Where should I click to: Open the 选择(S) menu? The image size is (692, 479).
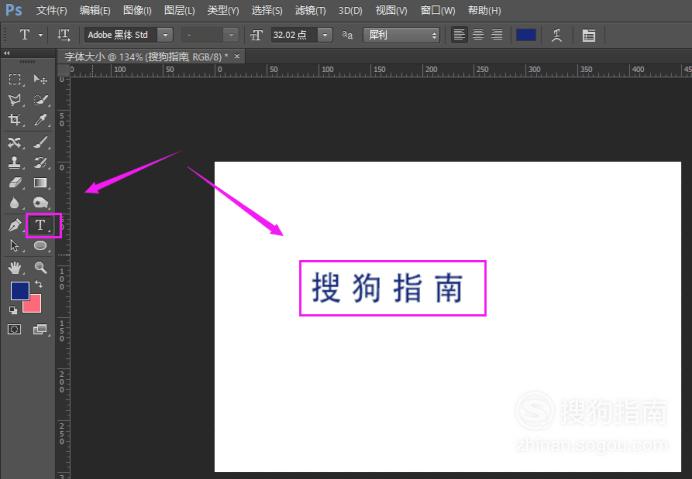click(267, 10)
